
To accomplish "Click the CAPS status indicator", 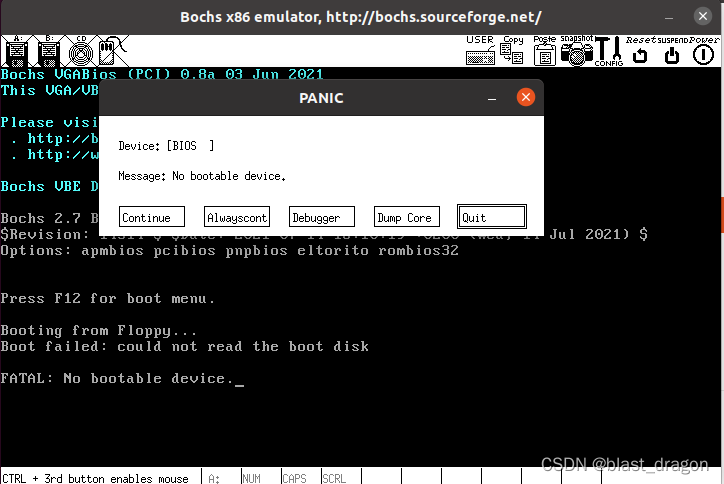I will point(294,478).
